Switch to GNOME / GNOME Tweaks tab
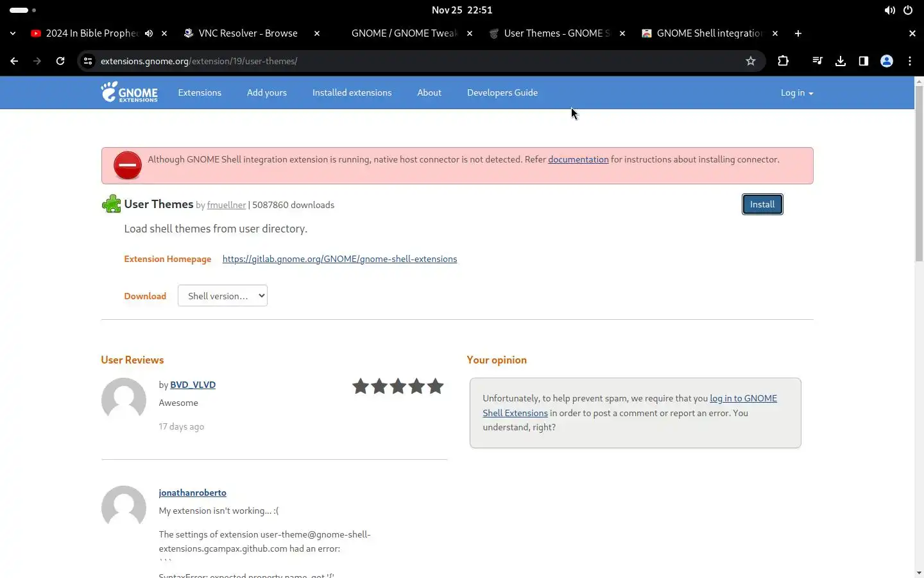The image size is (924, 578). tap(404, 33)
